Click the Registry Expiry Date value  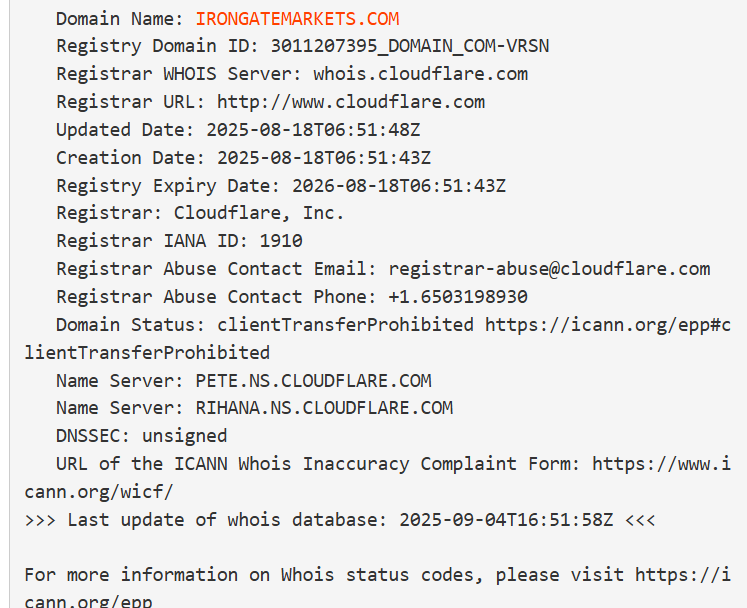pyautogui.click(x=399, y=186)
